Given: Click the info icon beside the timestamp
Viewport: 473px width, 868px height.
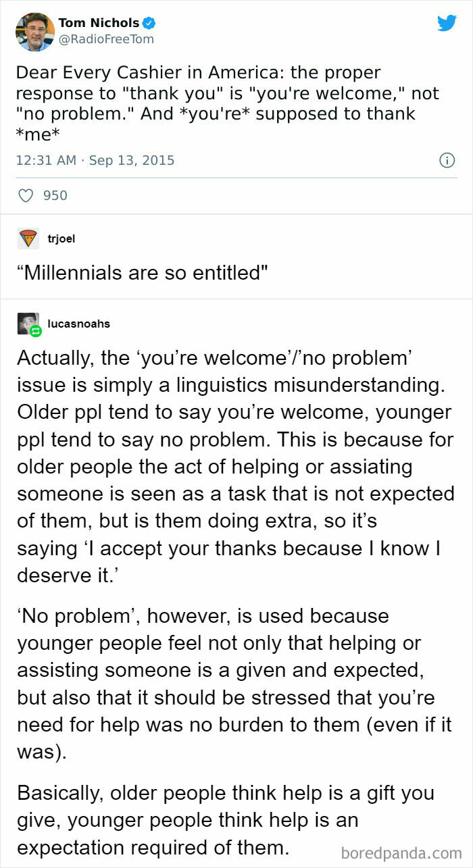Looking at the screenshot, I should pyautogui.click(x=447, y=160).
